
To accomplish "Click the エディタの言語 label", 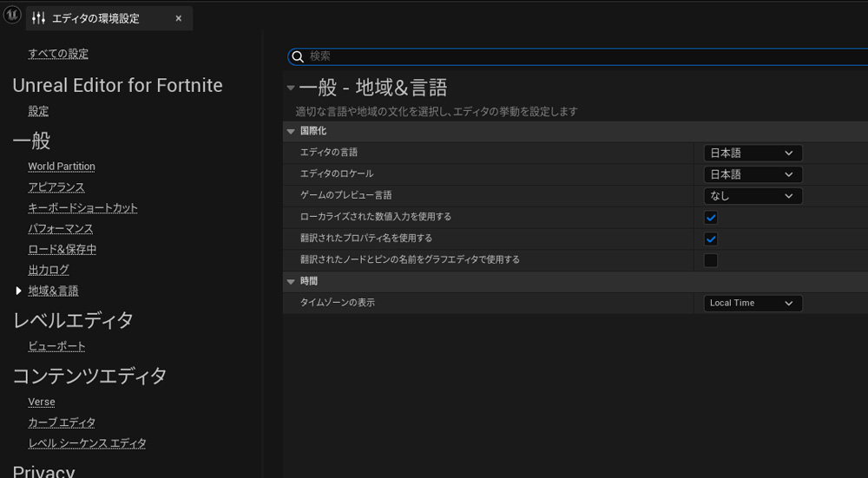I will tap(329, 152).
